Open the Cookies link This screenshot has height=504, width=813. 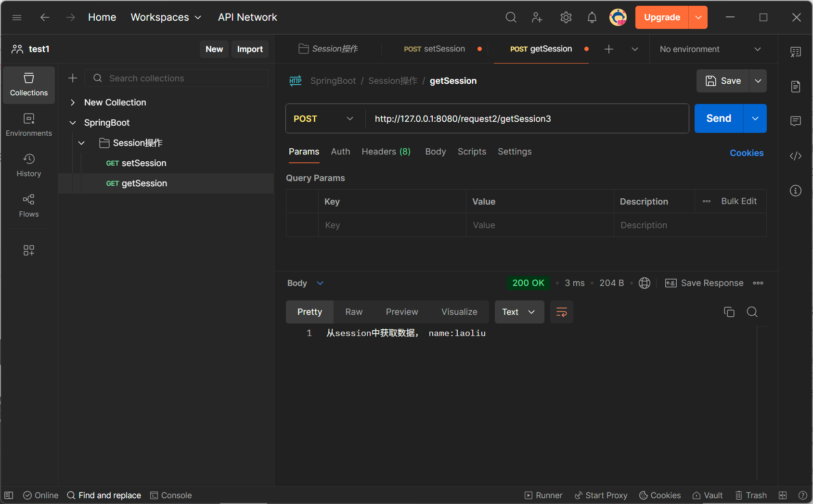(747, 153)
